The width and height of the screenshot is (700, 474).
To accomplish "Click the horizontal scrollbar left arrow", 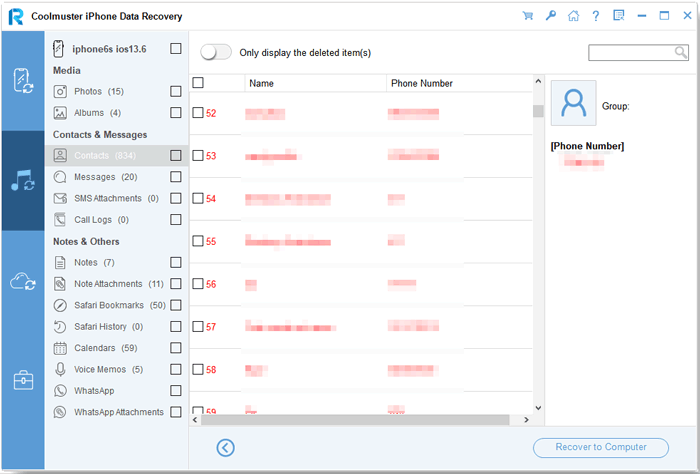I will point(195,420).
